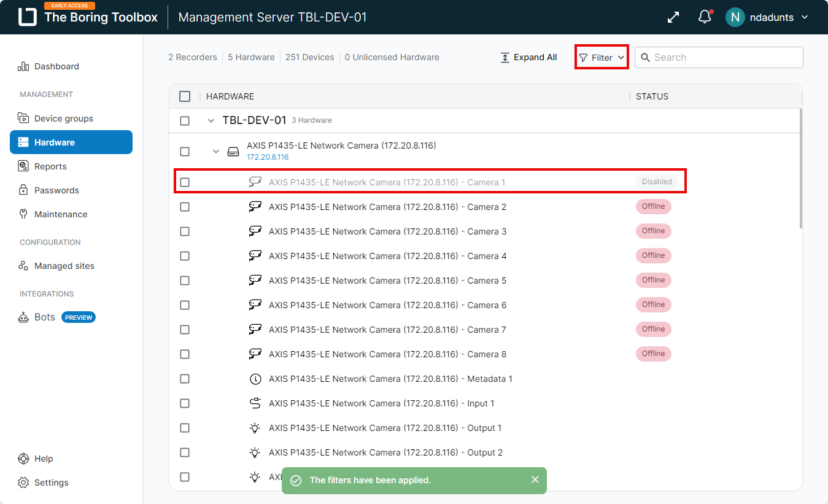Image resolution: width=828 pixels, height=504 pixels.
Task: Click the HARDWARE column header
Action: pyautogui.click(x=230, y=96)
